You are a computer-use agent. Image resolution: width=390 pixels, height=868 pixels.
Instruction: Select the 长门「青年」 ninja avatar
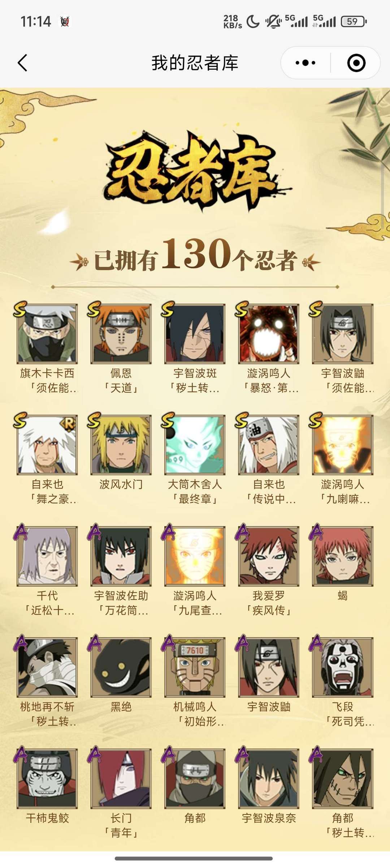click(121, 778)
